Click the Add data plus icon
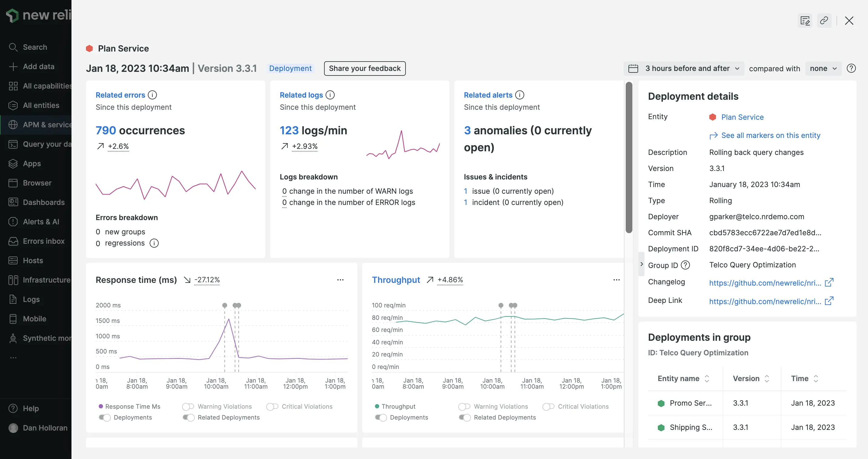Image resolution: width=868 pixels, height=459 pixels. (13, 66)
